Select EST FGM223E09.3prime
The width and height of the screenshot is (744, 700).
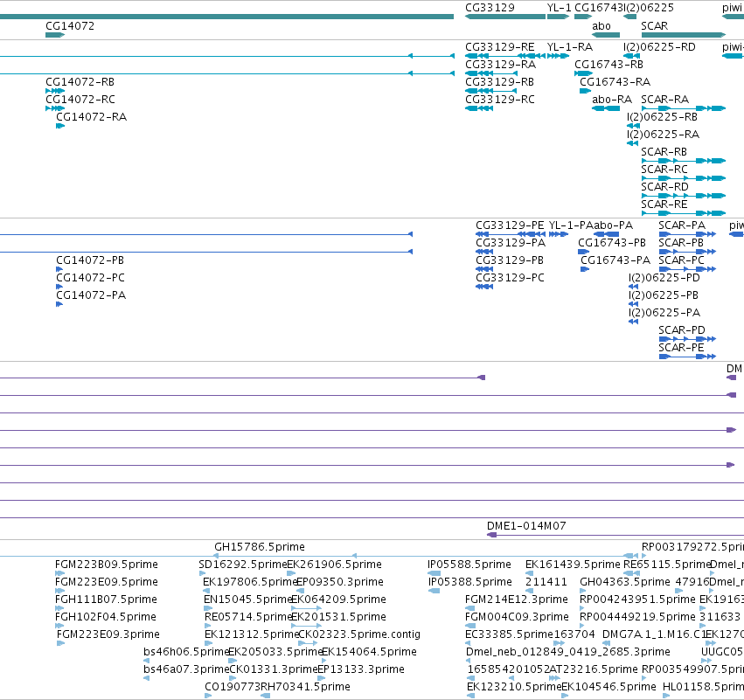108,634
